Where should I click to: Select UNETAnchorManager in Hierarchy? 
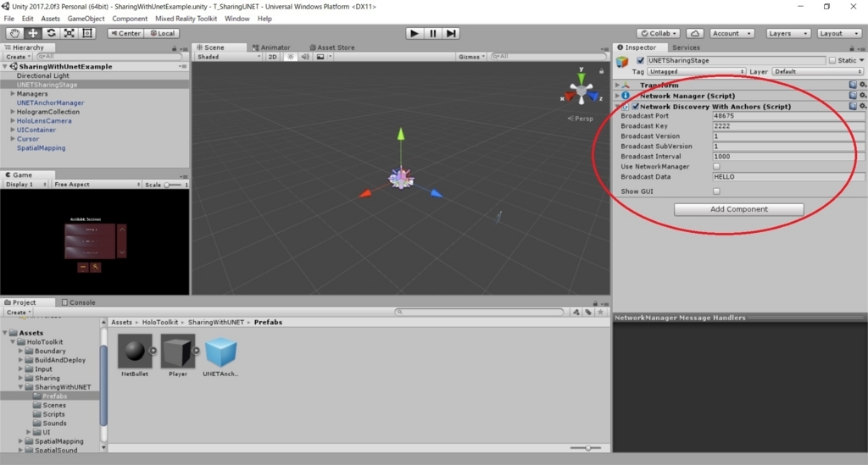(x=50, y=102)
